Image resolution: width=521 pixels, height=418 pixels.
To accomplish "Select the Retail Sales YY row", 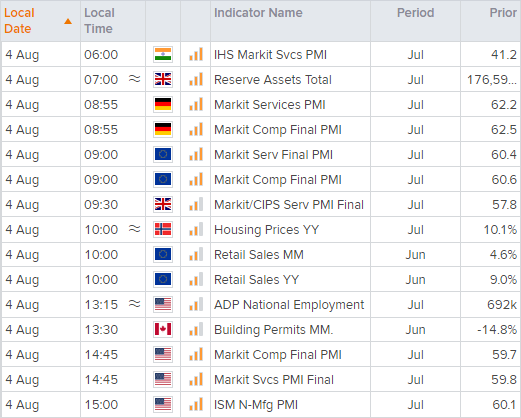I will (260, 279).
